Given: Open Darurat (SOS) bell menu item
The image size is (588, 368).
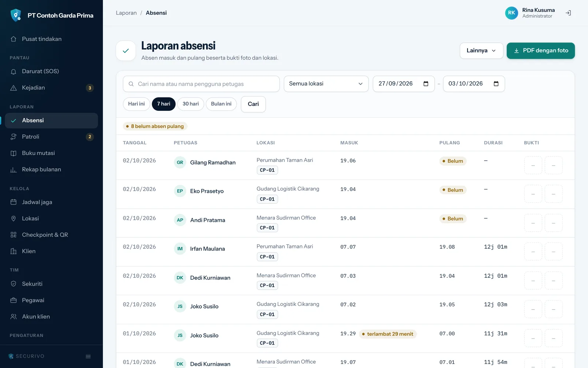Looking at the screenshot, I should (51, 71).
